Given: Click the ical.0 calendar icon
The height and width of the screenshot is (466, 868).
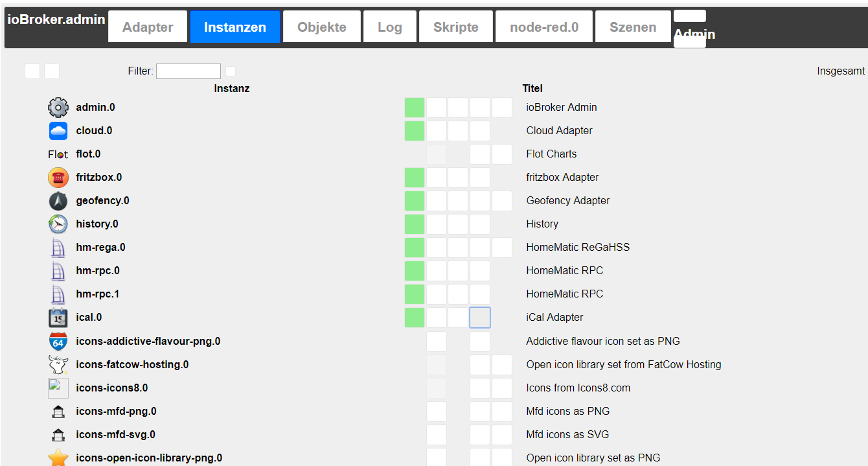Looking at the screenshot, I should [x=58, y=318].
